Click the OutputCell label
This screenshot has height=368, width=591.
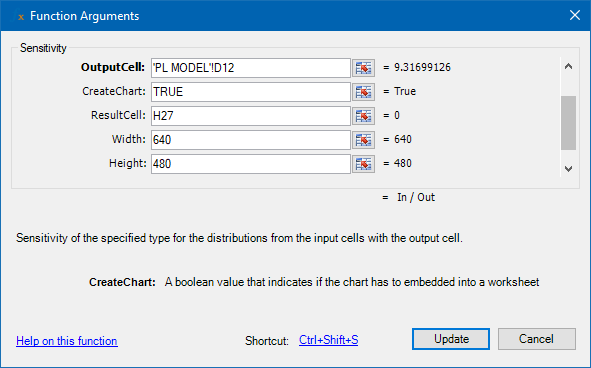point(113,67)
